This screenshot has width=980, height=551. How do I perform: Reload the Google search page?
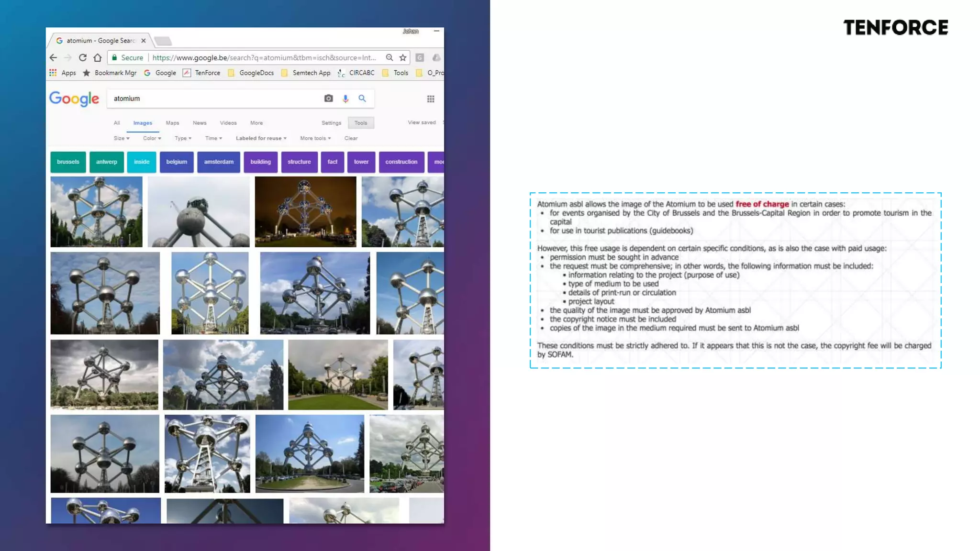[83, 57]
